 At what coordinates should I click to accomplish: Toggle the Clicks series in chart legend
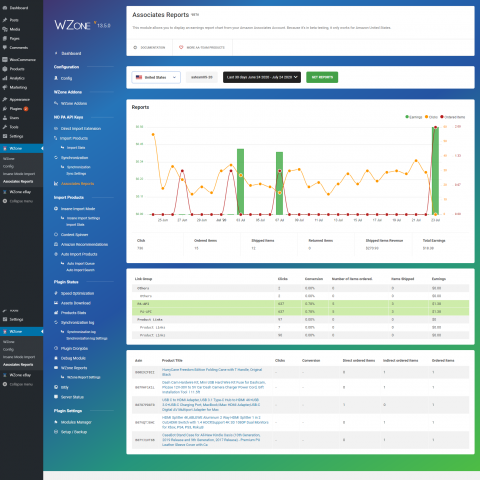click(431, 117)
